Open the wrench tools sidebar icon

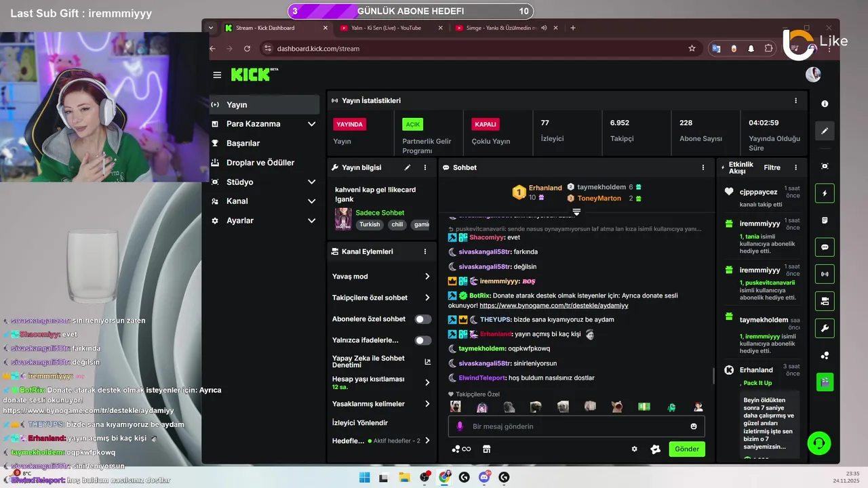point(825,328)
